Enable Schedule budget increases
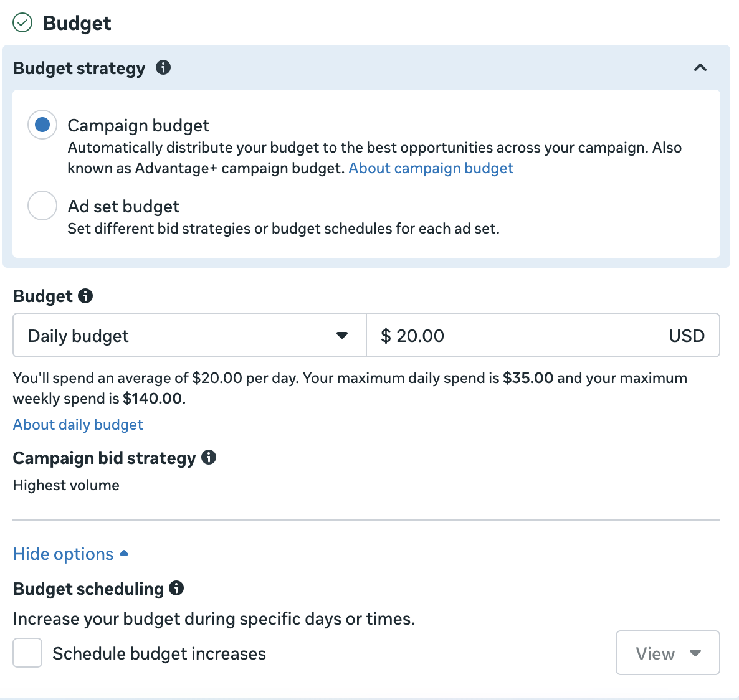The width and height of the screenshot is (739, 700). point(27,653)
